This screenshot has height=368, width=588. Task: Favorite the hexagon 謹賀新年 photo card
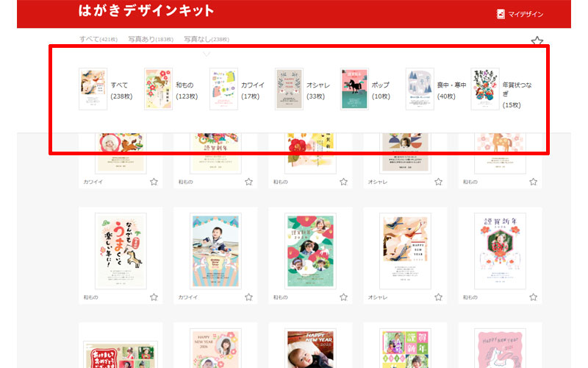click(x=533, y=297)
